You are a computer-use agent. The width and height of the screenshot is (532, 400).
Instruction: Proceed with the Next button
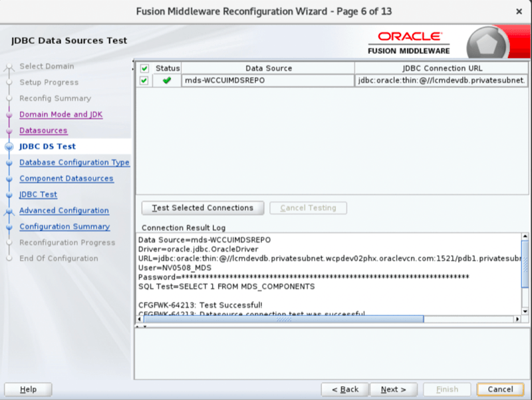393,389
